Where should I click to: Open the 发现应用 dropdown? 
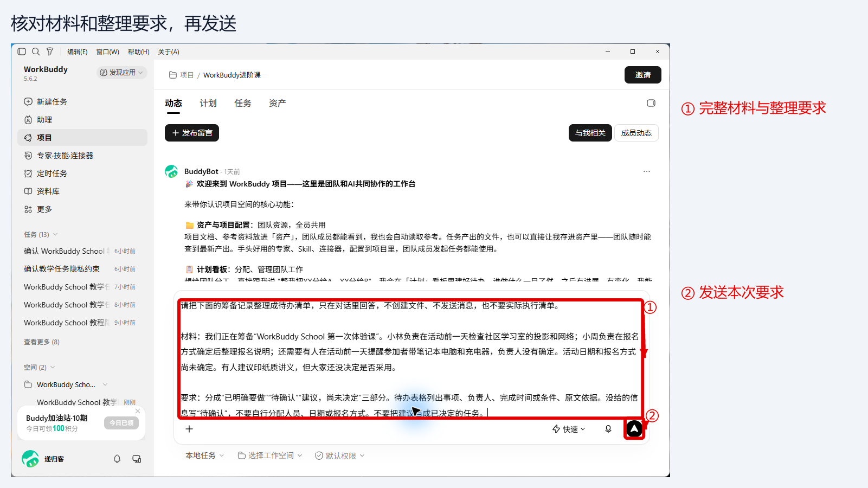click(x=122, y=73)
